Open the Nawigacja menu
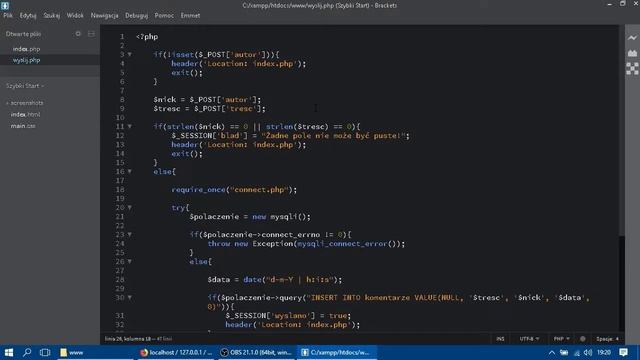640x360 pixels. [104, 16]
